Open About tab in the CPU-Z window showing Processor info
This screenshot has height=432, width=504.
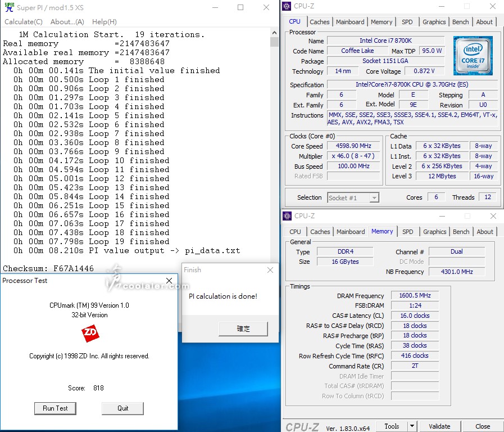tap(484, 22)
